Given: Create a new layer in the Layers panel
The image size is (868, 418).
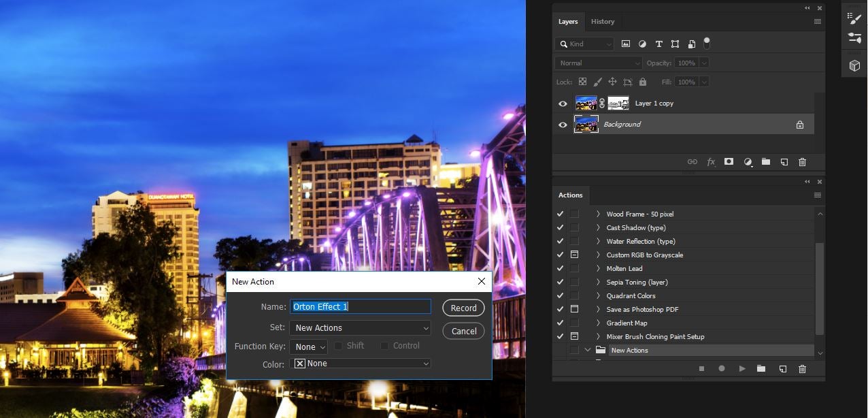Looking at the screenshot, I should (784, 162).
